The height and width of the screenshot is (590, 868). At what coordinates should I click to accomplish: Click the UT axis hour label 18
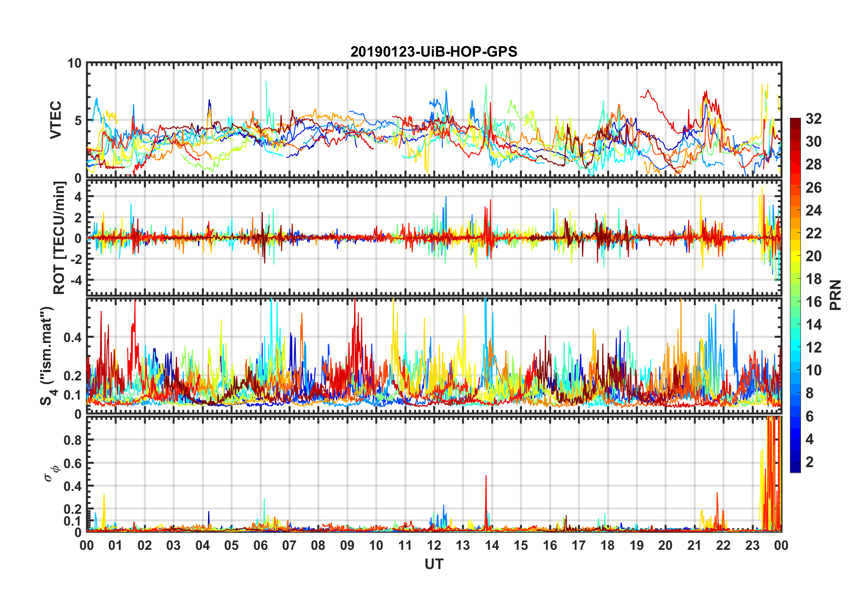(x=607, y=546)
